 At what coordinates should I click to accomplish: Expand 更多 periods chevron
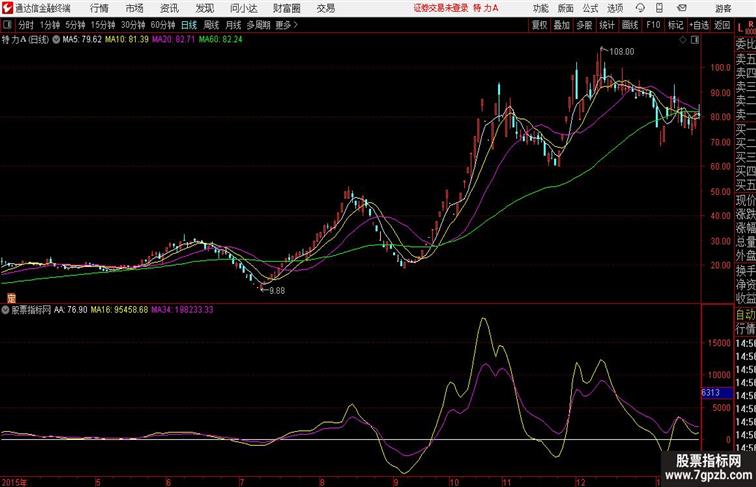[286, 25]
